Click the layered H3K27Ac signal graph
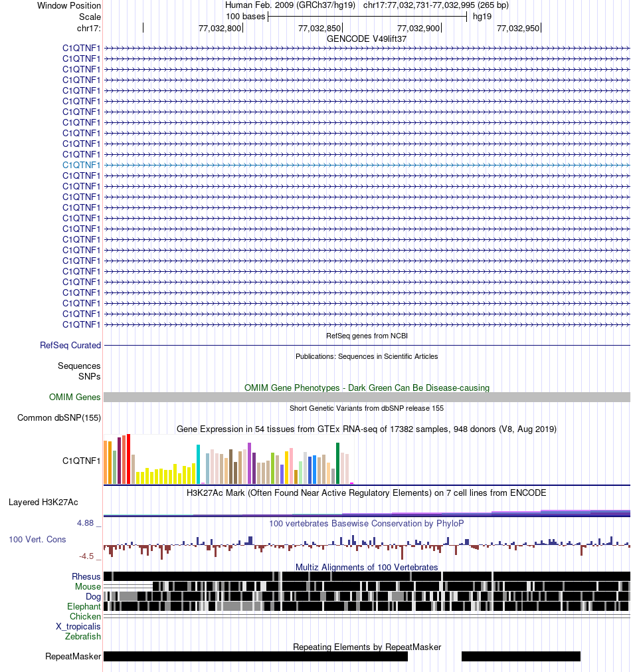The height and width of the screenshot is (672, 631). pyautogui.click(x=367, y=512)
